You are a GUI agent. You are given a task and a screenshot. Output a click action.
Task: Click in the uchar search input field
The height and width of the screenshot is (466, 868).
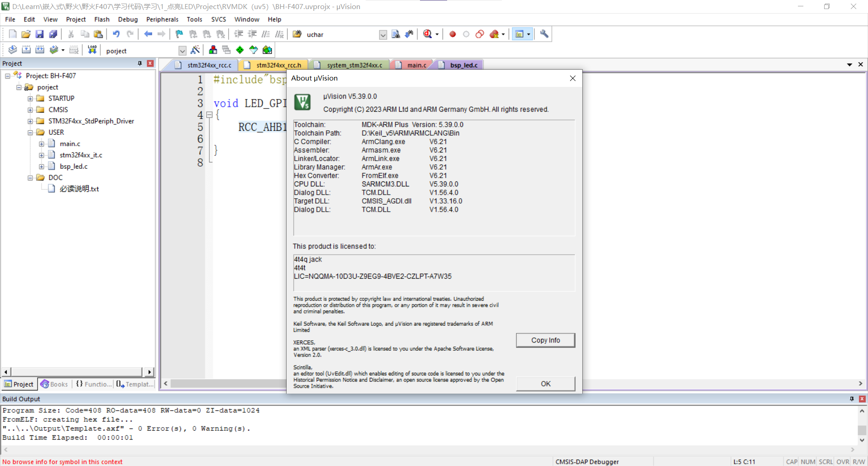pos(341,35)
